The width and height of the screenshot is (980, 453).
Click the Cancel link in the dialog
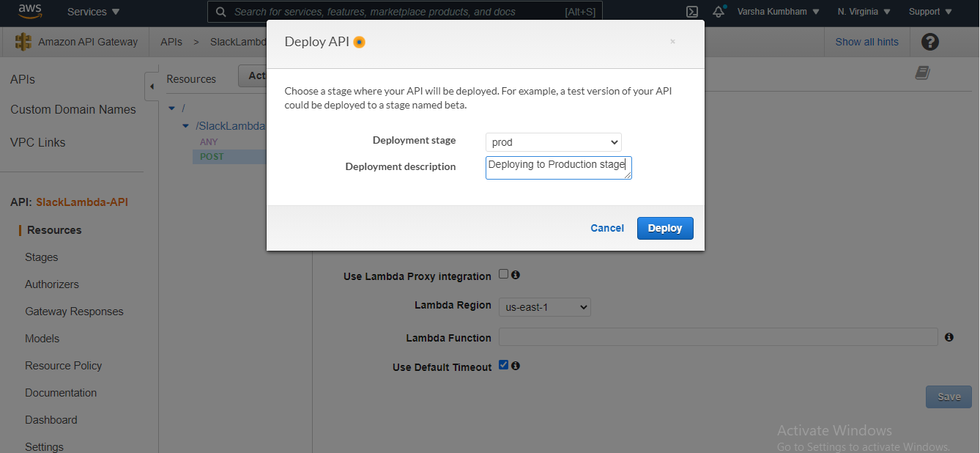tap(607, 228)
